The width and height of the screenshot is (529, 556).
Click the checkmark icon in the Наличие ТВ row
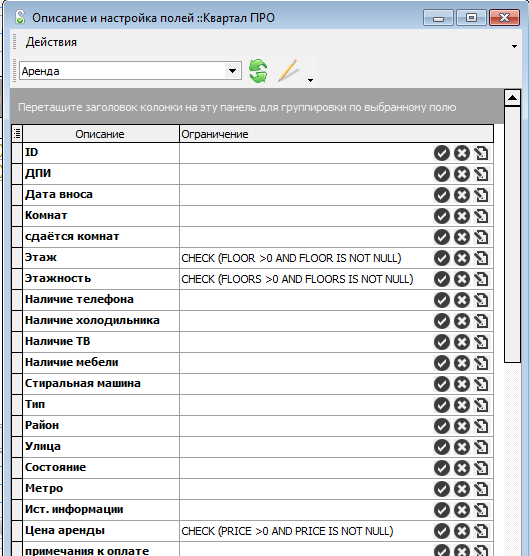[442, 342]
